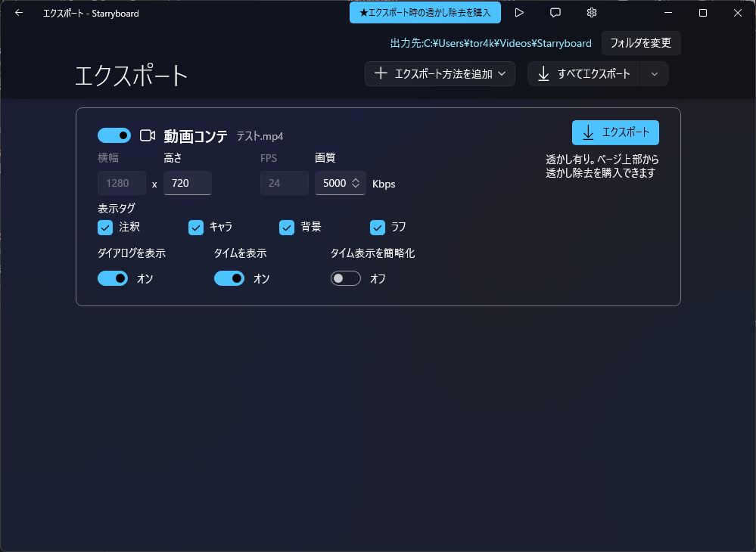Uncheck the ラフ tag checkbox
The height and width of the screenshot is (552, 756).
click(377, 228)
